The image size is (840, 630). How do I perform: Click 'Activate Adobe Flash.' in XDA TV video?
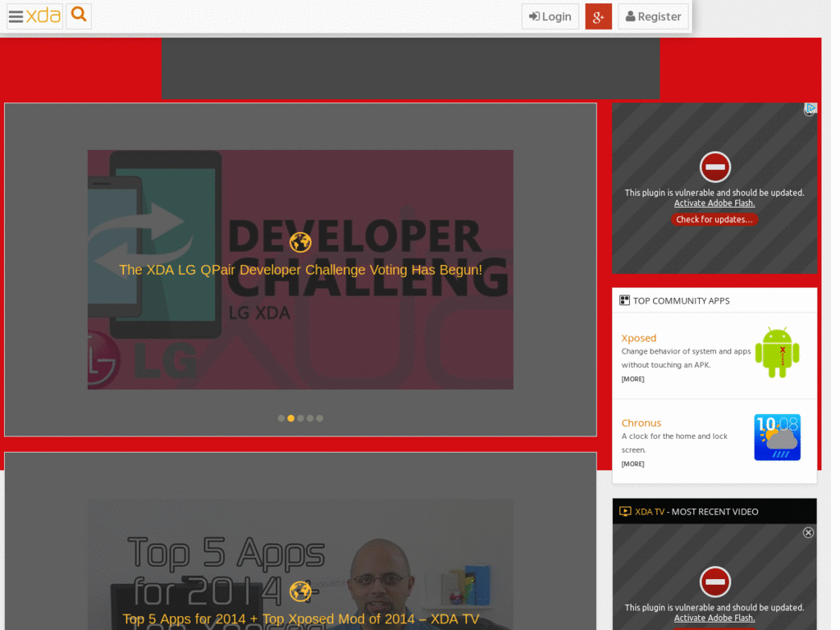pyautogui.click(x=714, y=619)
